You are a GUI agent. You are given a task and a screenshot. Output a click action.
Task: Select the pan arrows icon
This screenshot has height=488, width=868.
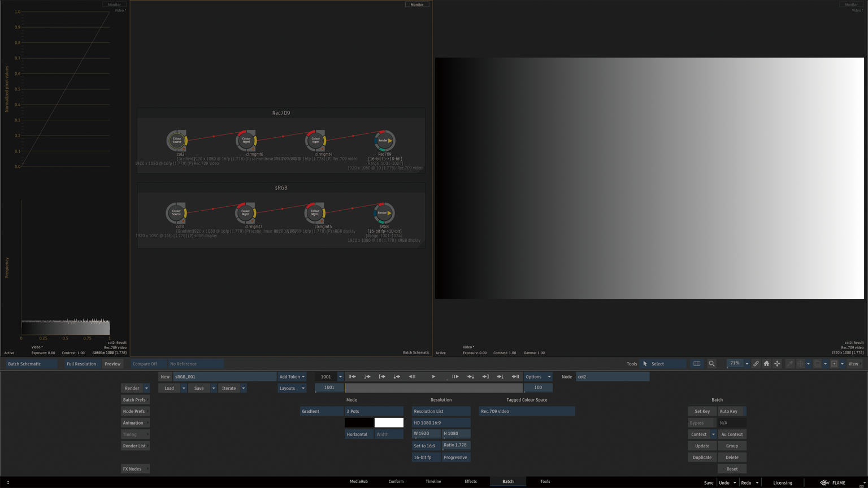tap(777, 364)
